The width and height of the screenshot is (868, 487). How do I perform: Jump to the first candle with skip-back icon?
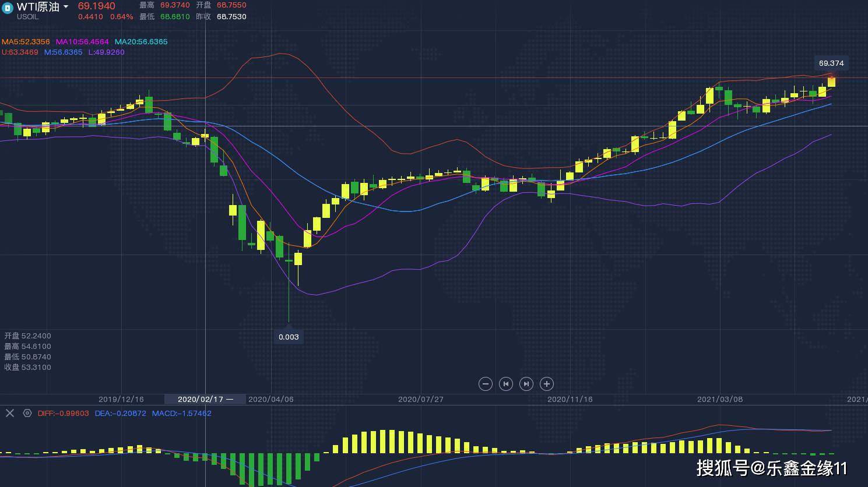[506, 384]
